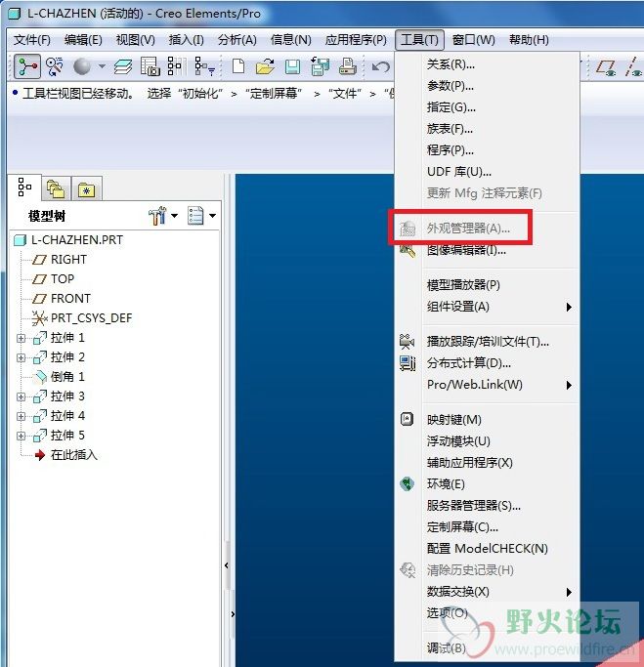644x667 pixels.
Task: Click 图像编辑器(I)... menu entry
Action: pyautogui.click(x=487, y=250)
